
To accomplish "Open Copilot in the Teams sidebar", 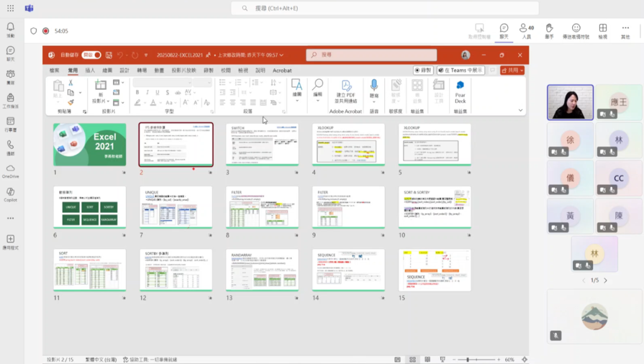I will coord(10,194).
